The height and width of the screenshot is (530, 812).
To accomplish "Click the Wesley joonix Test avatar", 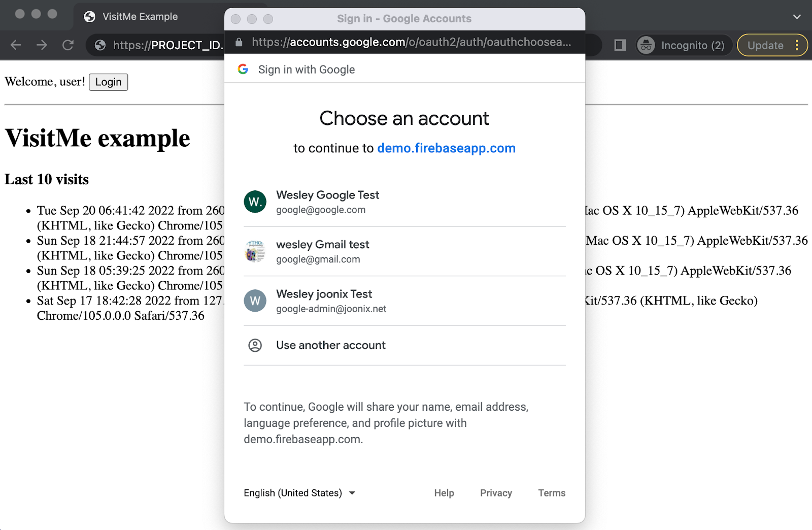I will (255, 301).
